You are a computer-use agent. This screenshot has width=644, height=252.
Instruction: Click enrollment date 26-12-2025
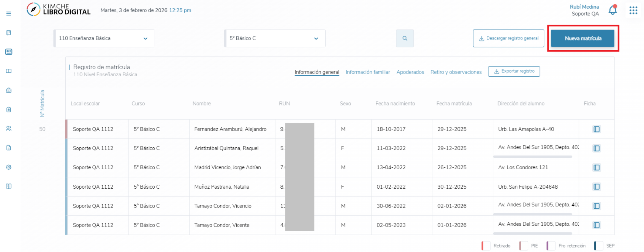[x=452, y=168]
